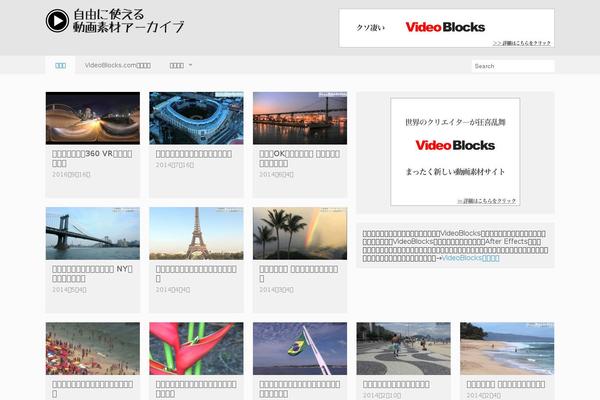600x400 pixels.
Task: Open the post title containing 360 VR
Action: (92, 158)
